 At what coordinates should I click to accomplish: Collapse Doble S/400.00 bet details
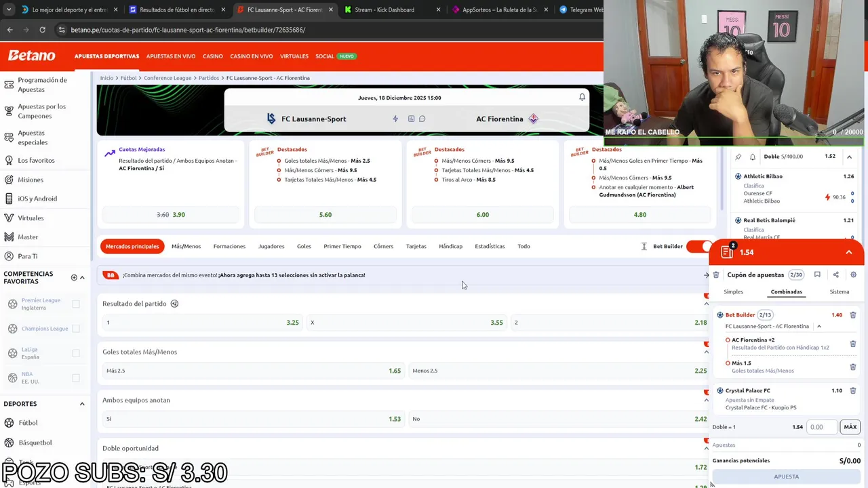tap(849, 157)
